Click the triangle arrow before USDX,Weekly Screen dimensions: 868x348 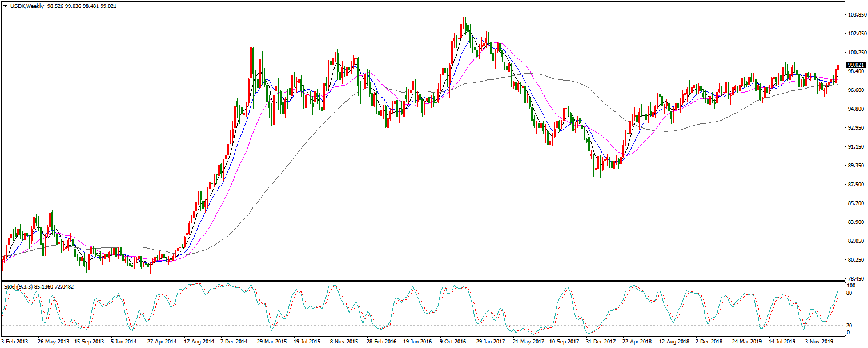(5, 6)
